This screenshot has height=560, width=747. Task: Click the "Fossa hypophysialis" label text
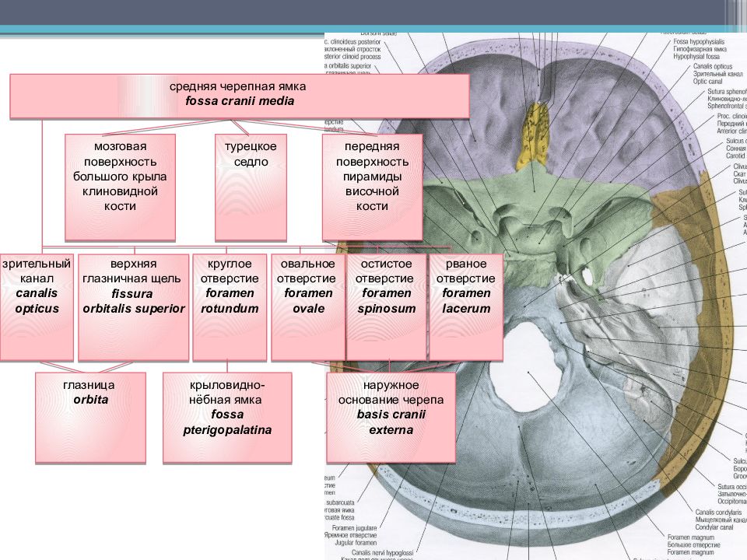699,42
